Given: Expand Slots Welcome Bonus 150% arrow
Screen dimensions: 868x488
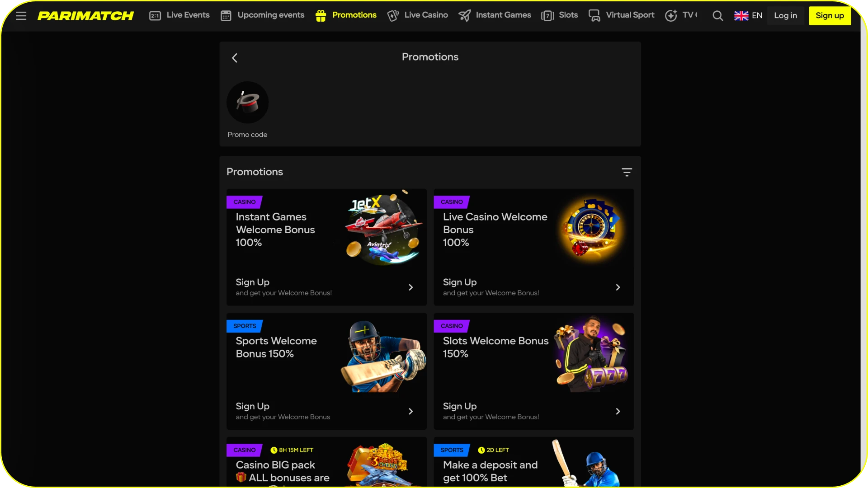Looking at the screenshot, I should [618, 411].
